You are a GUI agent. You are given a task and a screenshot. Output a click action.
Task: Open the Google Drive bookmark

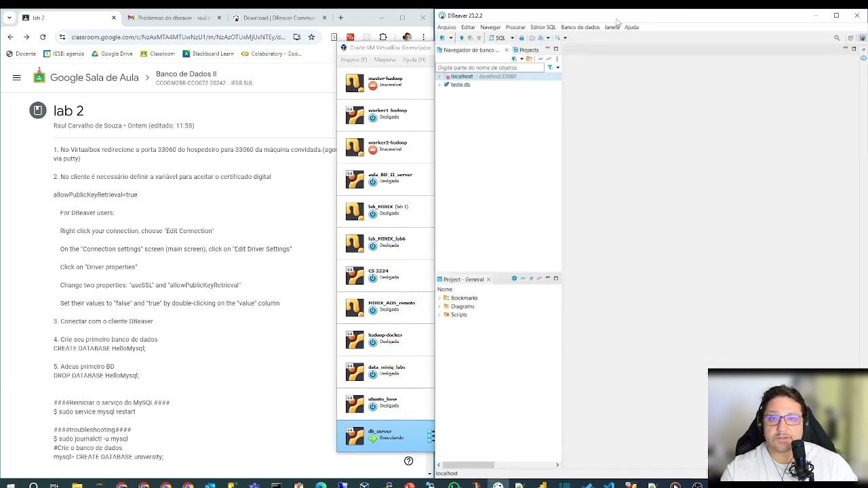112,54
